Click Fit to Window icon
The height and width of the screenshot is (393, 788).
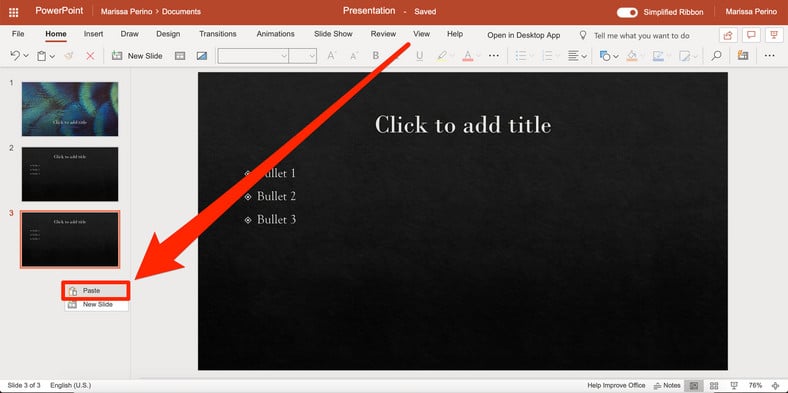pos(774,385)
